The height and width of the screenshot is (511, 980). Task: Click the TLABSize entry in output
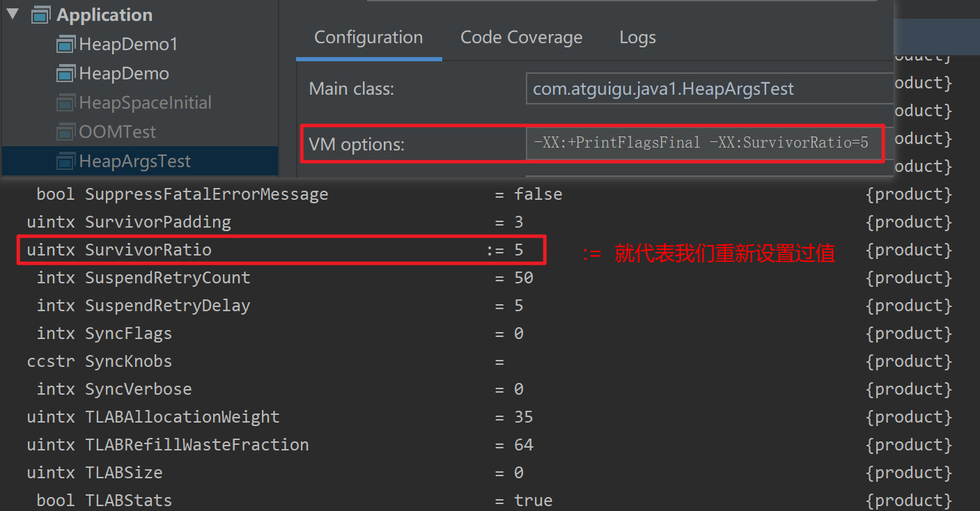(123, 473)
